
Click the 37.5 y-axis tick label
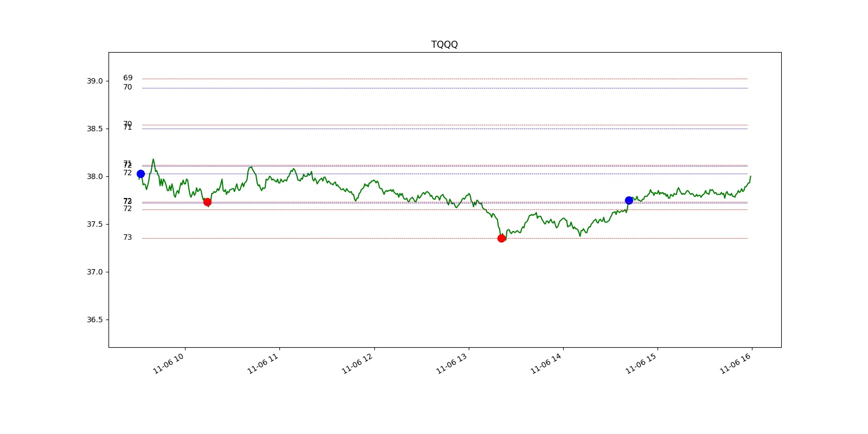pyautogui.click(x=94, y=224)
